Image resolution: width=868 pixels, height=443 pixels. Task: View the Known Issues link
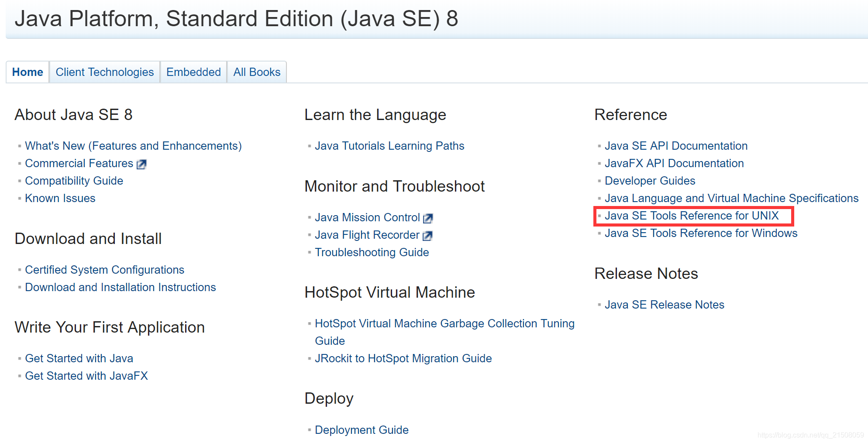(60, 198)
